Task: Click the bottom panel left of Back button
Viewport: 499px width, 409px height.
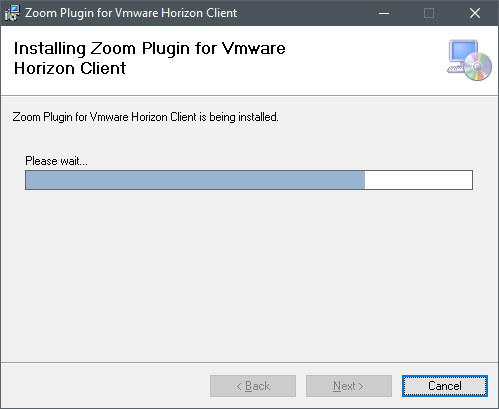Action: pos(105,386)
